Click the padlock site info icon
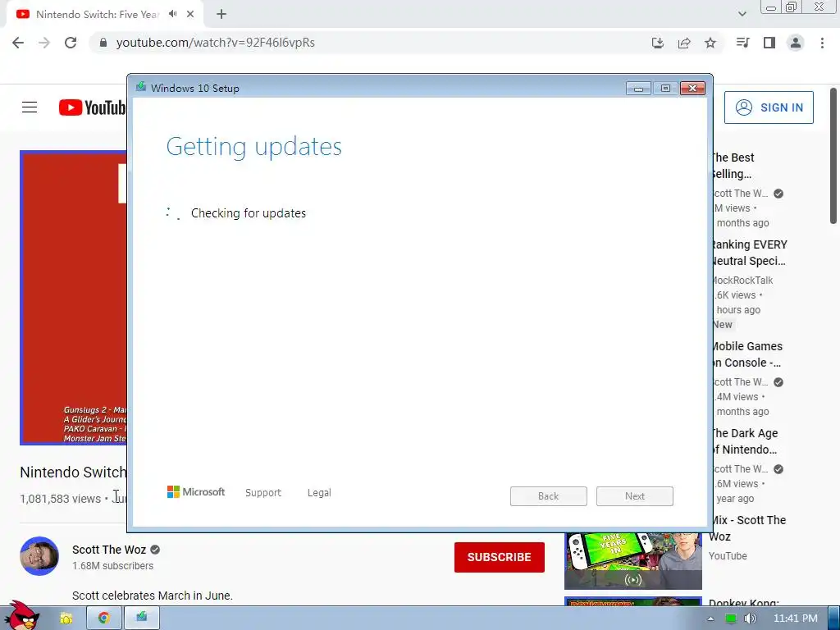This screenshot has height=630, width=840. (x=103, y=43)
